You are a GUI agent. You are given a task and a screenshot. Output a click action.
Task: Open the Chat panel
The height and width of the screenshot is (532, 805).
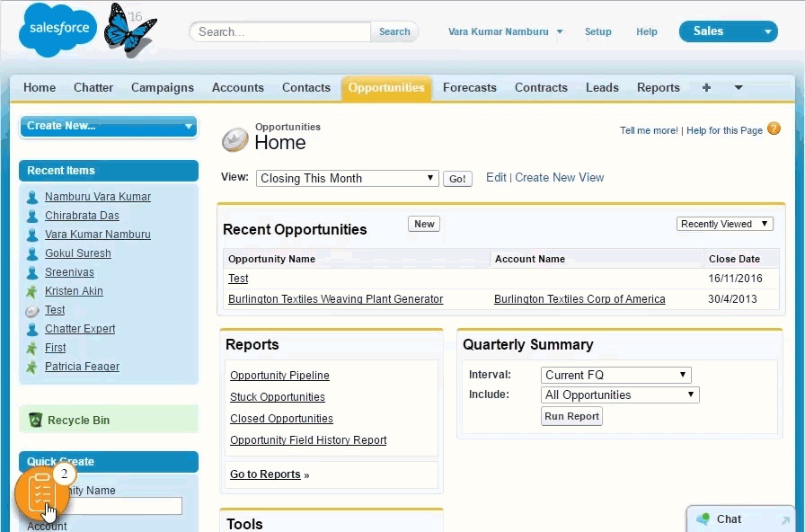pyautogui.click(x=740, y=519)
